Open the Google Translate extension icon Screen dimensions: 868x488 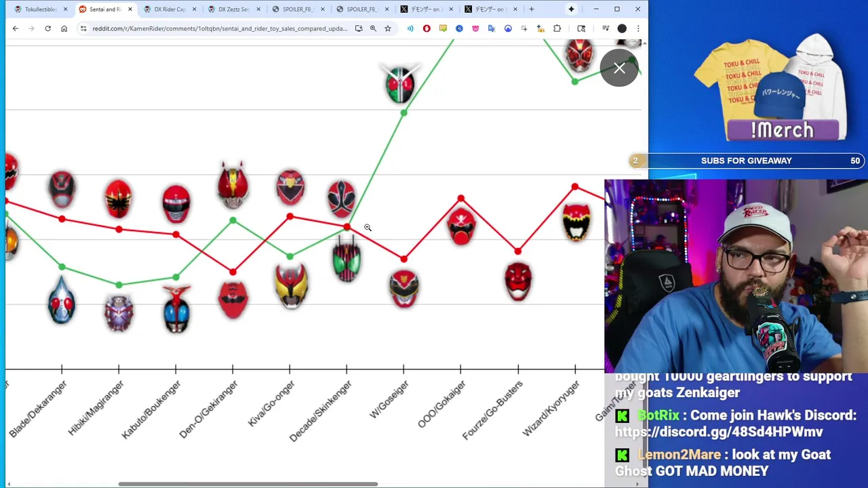492,28
